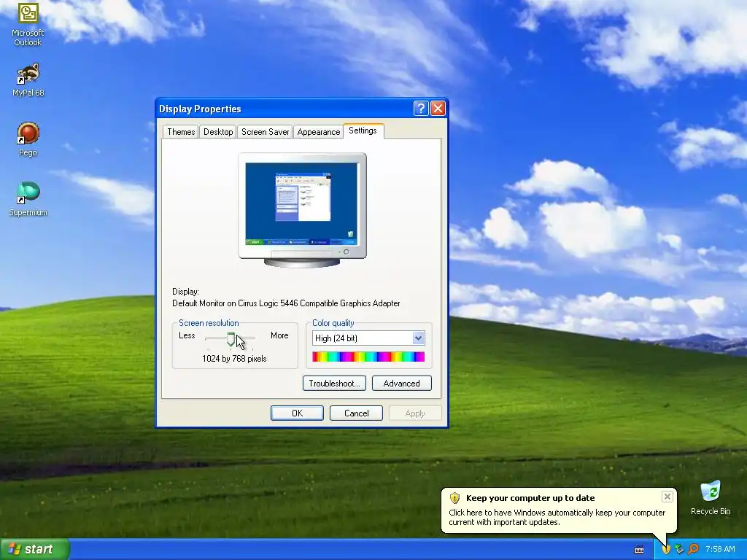Select the Pego desktop shortcut

tap(28, 139)
